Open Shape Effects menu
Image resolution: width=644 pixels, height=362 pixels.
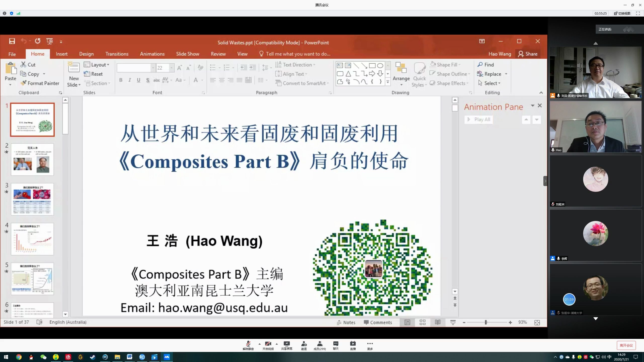(x=449, y=83)
